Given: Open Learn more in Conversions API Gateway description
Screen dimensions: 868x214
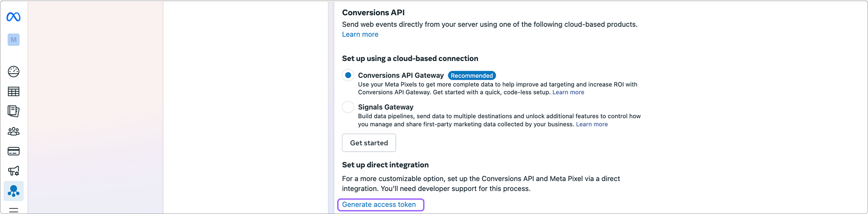Looking at the screenshot, I should click(568, 92).
